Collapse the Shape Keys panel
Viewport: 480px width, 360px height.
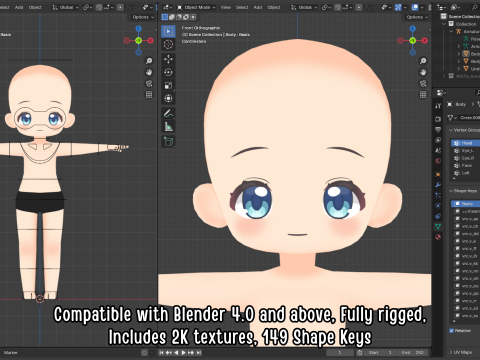click(x=451, y=191)
